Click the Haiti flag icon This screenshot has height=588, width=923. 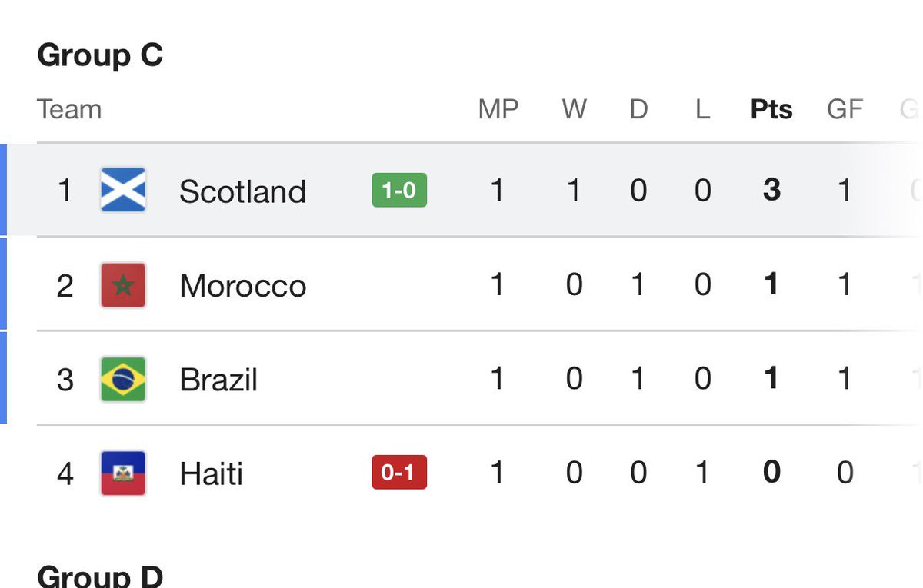123,473
